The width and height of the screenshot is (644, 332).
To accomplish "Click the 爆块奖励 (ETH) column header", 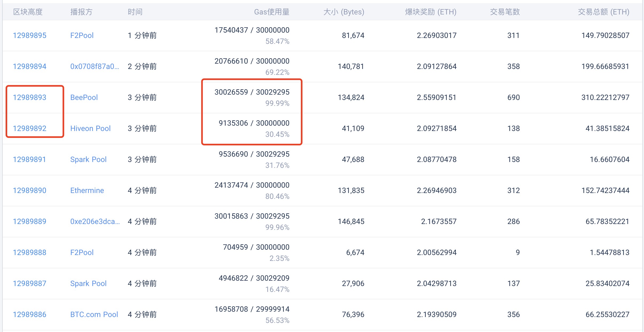I will (x=431, y=12).
